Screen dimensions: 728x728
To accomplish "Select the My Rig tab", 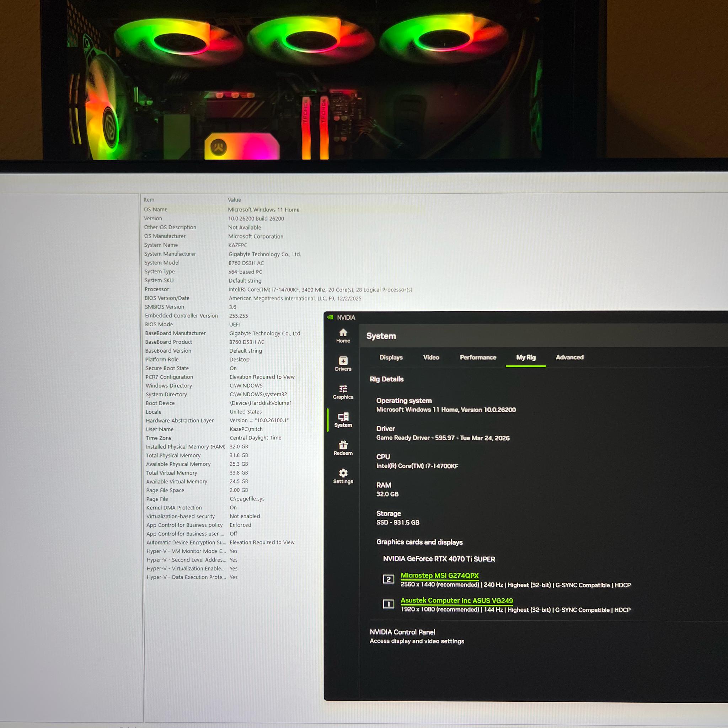I will (x=526, y=357).
